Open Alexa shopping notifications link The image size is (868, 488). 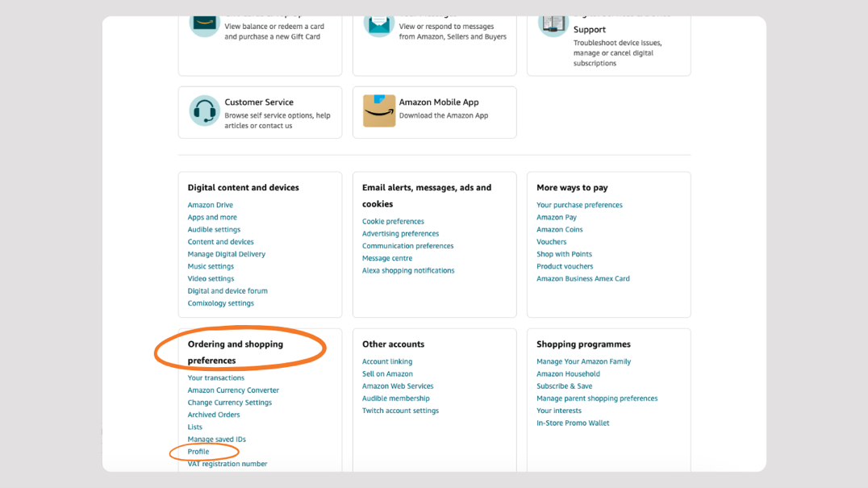[x=408, y=270]
